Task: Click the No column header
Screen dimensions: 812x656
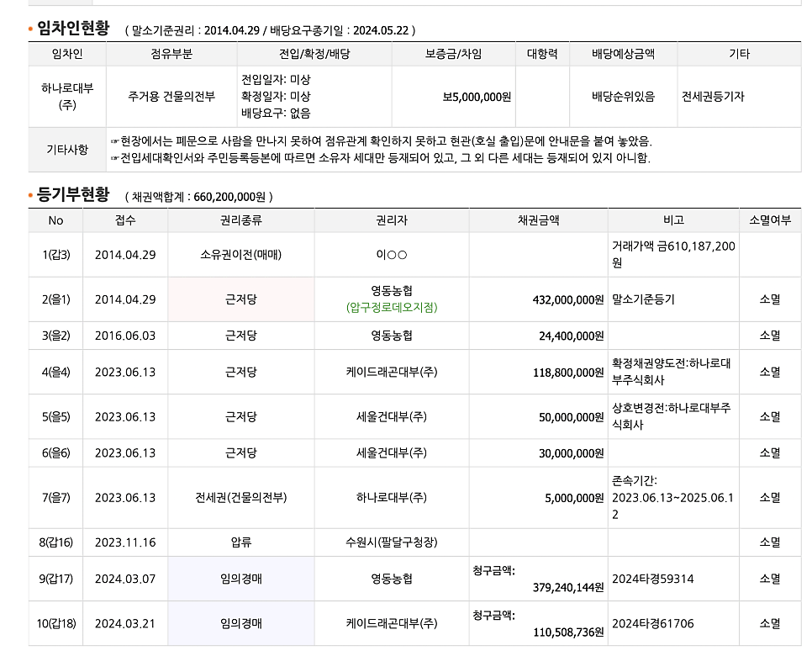Action: coord(55,220)
